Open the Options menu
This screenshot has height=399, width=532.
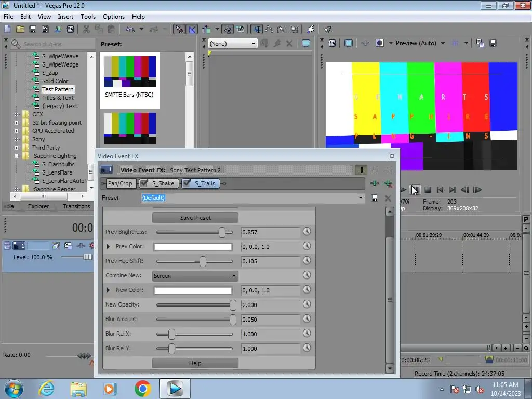coord(114,17)
